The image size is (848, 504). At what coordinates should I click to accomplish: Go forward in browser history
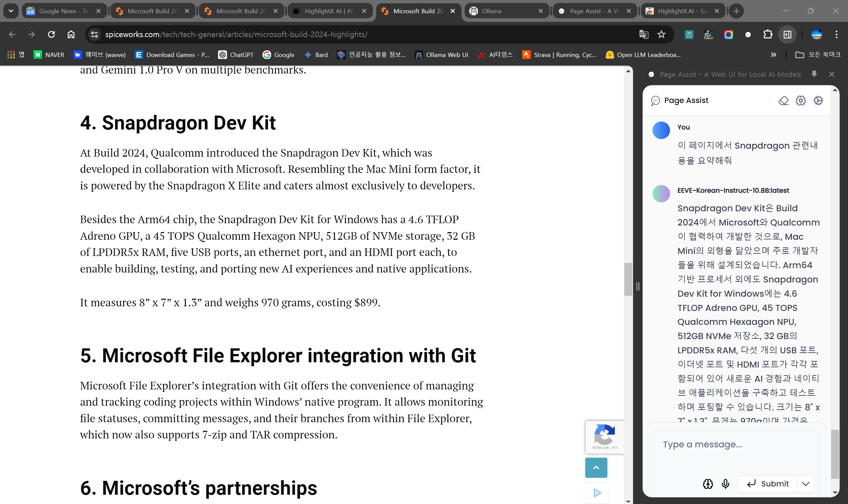pos(31,34)
